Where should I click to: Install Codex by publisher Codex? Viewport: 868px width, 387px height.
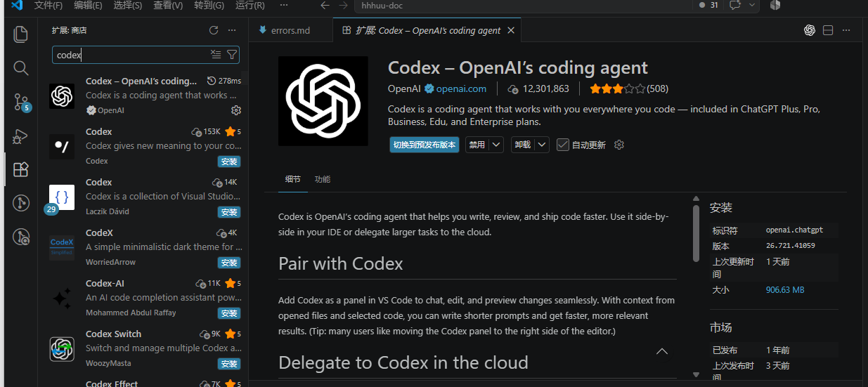click(229, 162)
